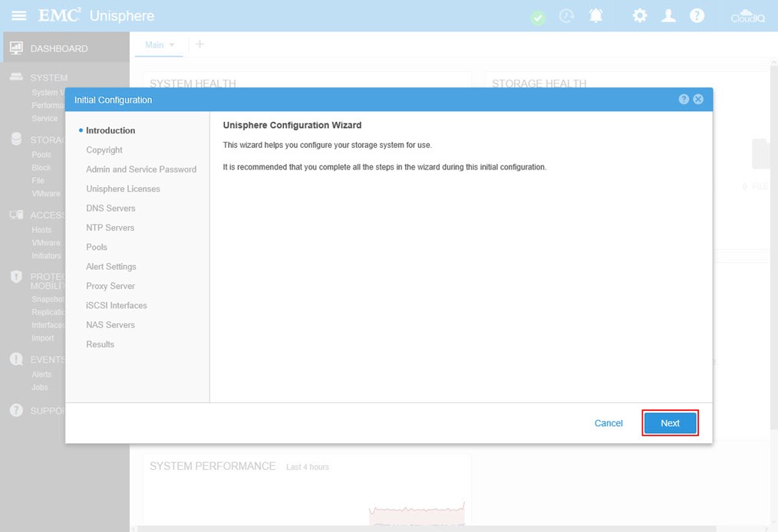Close the Initial Configuration dialog
Image resolution: width=778 pixels, height=532 pixels.
click(698, 99)
